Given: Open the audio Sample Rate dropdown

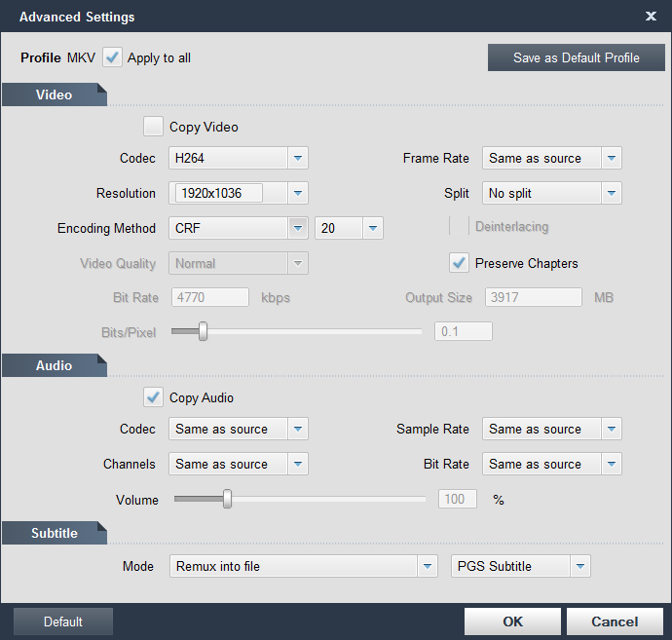Looking at the screenshot, I should click(x=612, y=429).
